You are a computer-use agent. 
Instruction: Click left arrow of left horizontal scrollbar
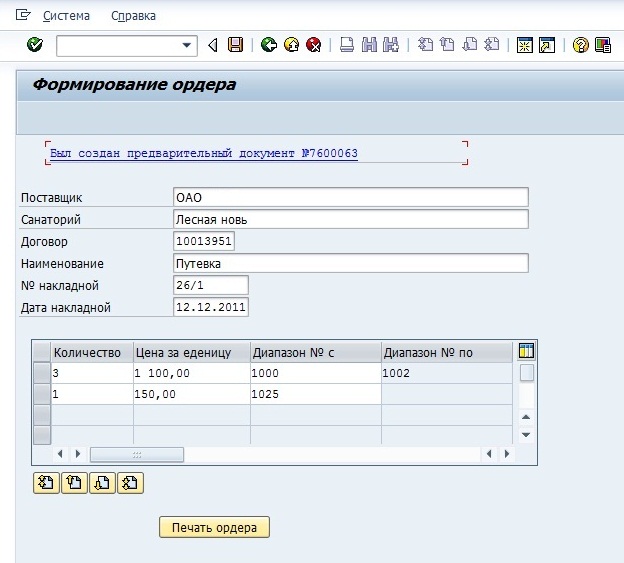[x=60, y=454]
